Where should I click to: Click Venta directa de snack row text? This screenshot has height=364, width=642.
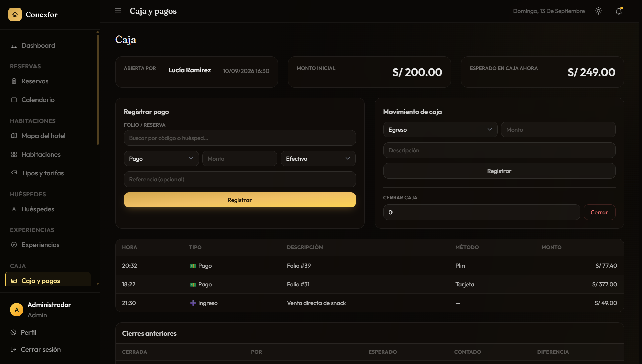point(316,303)
